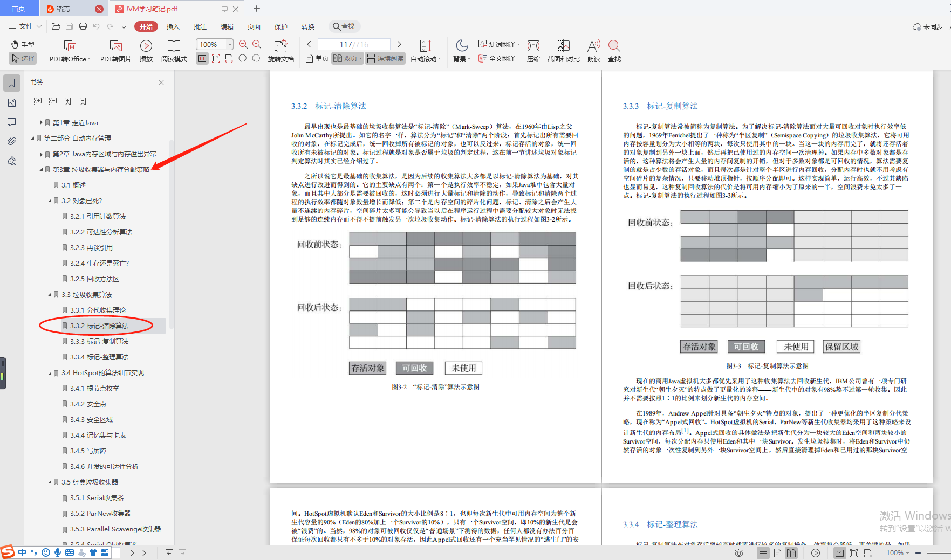Screen dimensions: 951x560
Task: Click the print icon
Action: click(x=83, y=26)
